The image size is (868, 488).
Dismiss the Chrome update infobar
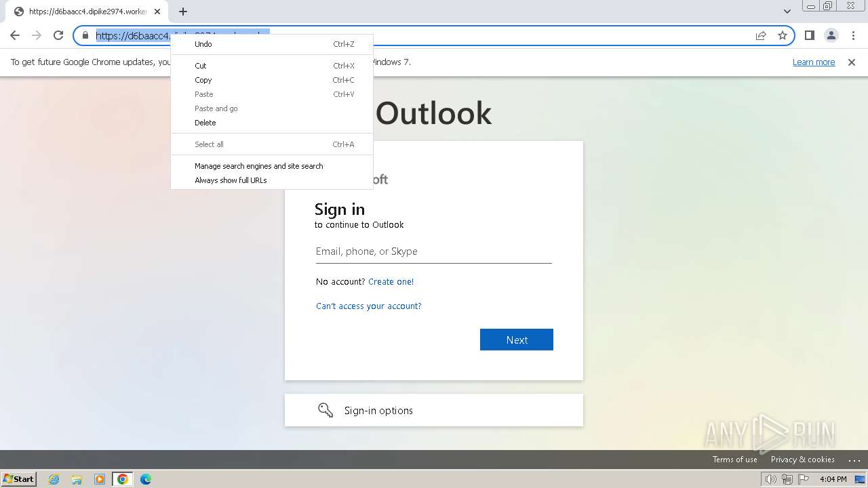point(852,62)
